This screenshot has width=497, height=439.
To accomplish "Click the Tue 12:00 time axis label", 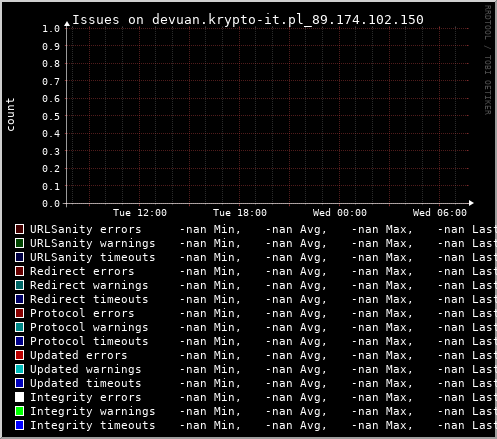I will click(140, 213).
